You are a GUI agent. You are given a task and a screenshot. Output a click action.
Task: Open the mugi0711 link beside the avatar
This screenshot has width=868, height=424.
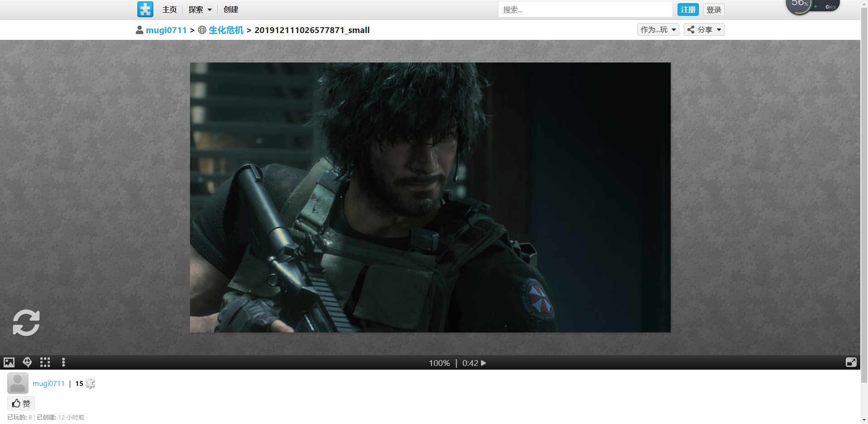click(49, 384)
